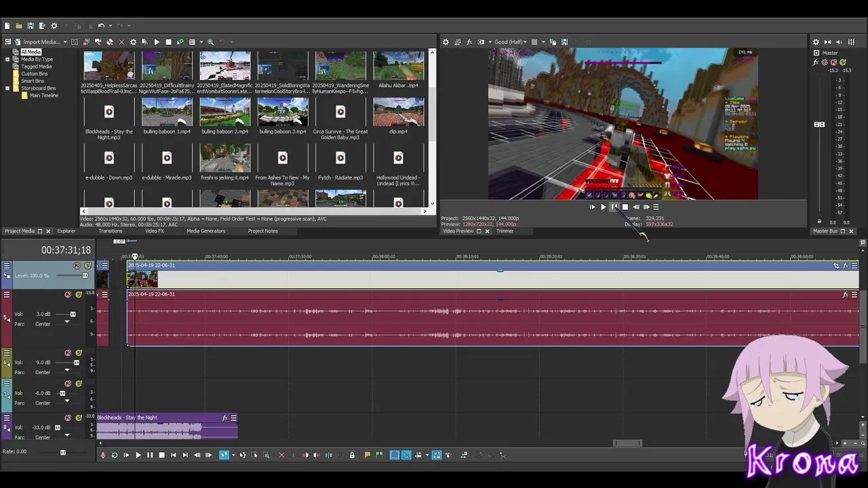Screen dimensions: 868x488
Task: Switch to the Transitions tab
Action: [x=110, y=231]
